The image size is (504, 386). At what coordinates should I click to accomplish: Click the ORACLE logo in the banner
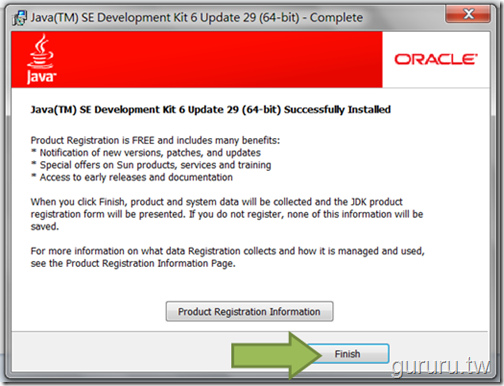[x=436, y=60]
